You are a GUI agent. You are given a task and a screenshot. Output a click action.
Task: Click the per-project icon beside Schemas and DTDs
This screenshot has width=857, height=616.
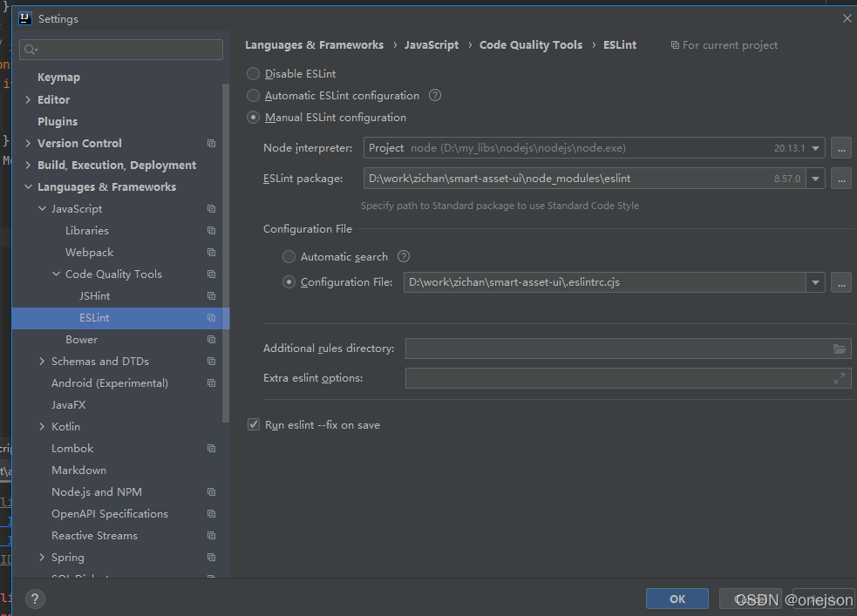point(212,362)
